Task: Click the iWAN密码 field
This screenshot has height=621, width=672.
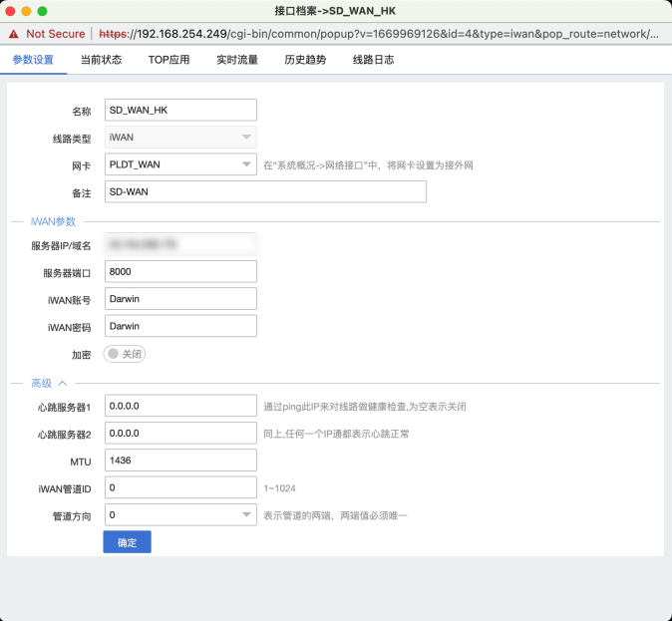Action: tap(180, 326)
